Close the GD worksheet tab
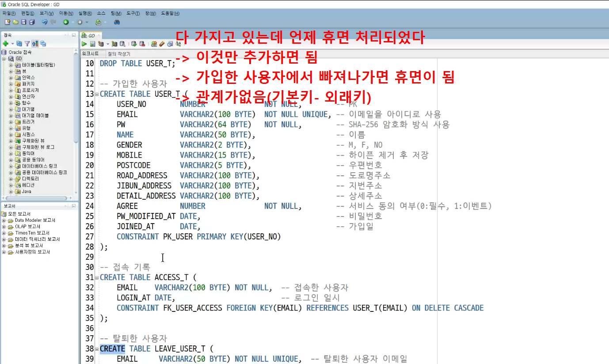Viewport: 609px width, 364px height. (x=99, y=35)
